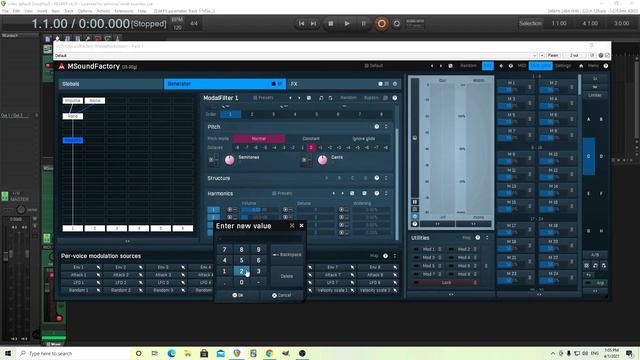
Task: Open Structure section help icon
Action: point(377,178)
